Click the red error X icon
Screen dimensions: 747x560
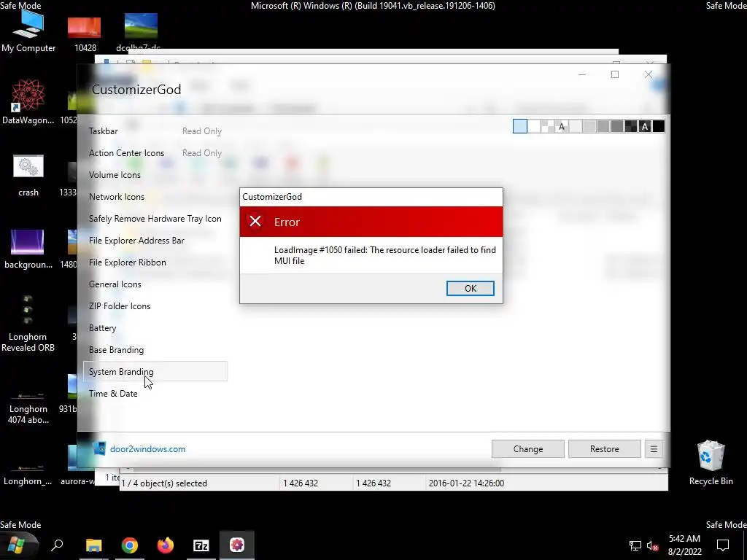pos(255,222)
